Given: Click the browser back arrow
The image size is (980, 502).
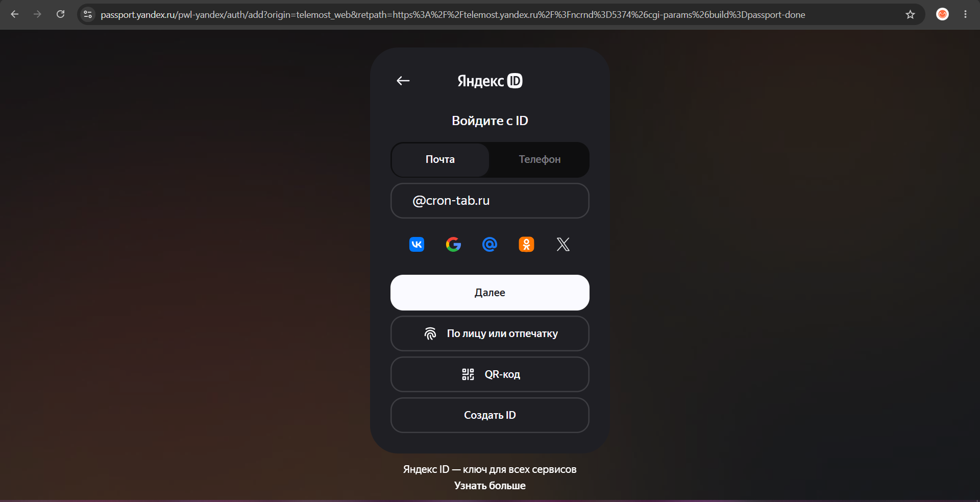Looking at the screenshot, I should (x=15, y=14).
